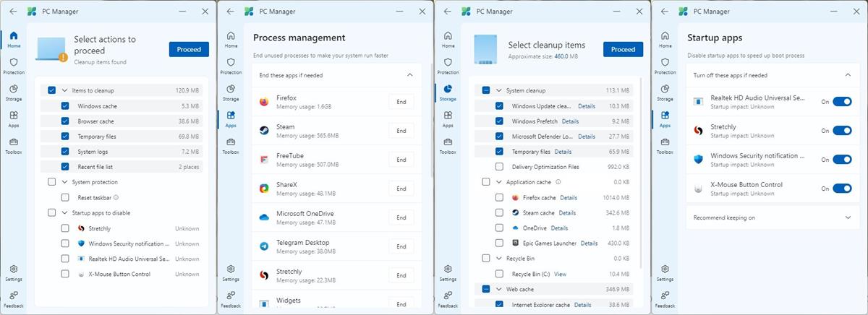The height and width of the screenshot is (315, 868).
Task: Check the Firefox cache item
Action: click(x=500, y=197)
